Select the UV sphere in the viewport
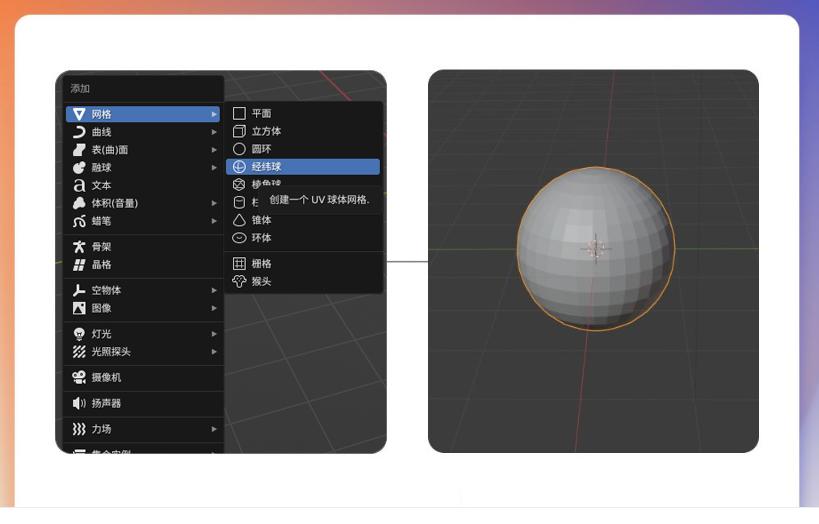Viewport: 819px width, 524px height. [596, 249]
